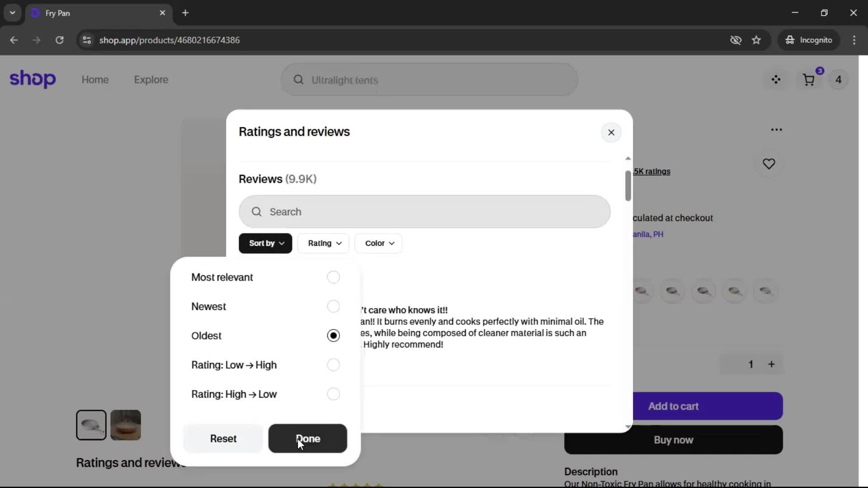
Task: Expand the Sort by dropdown
Action: 265,243
